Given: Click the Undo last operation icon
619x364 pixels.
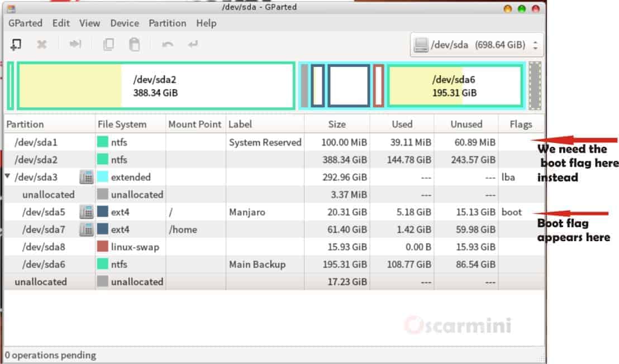Looking at the screenshot, I should [167, 45].
